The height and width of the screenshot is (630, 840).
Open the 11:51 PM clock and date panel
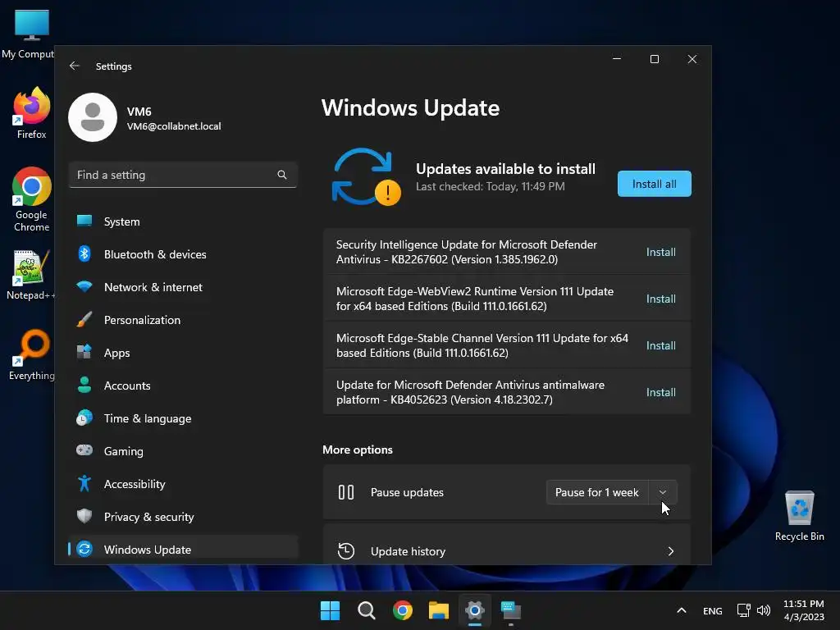(x=804, y=610)
